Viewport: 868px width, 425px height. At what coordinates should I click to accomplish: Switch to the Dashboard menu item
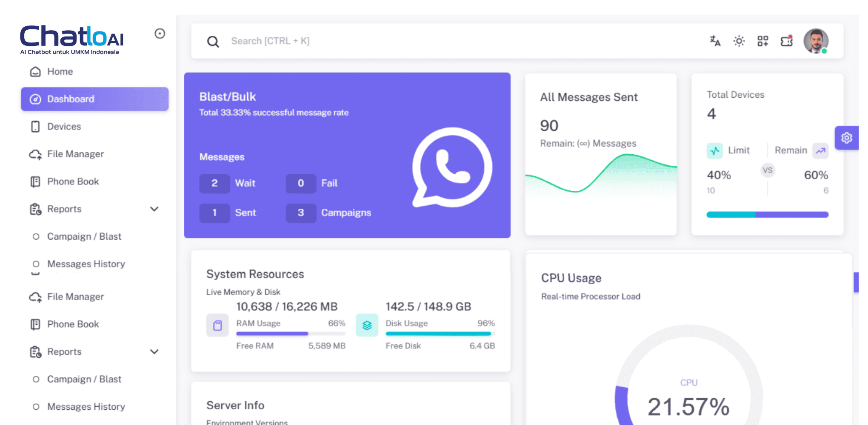70,99
